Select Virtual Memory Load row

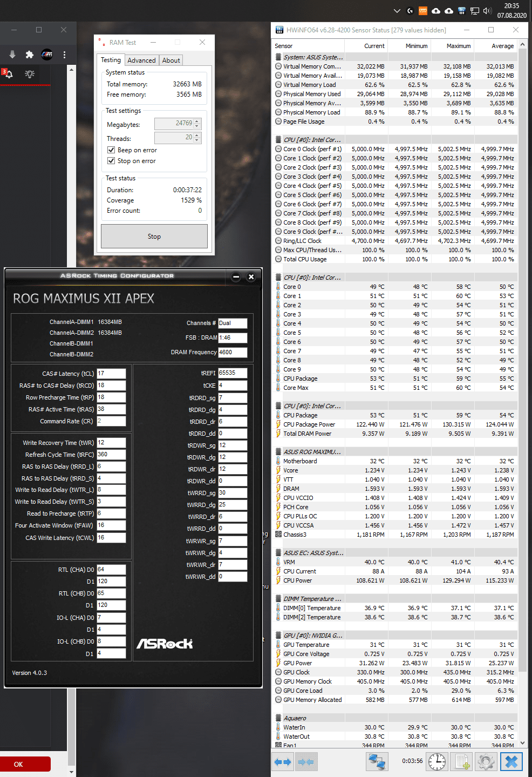[x=394, y=85]
